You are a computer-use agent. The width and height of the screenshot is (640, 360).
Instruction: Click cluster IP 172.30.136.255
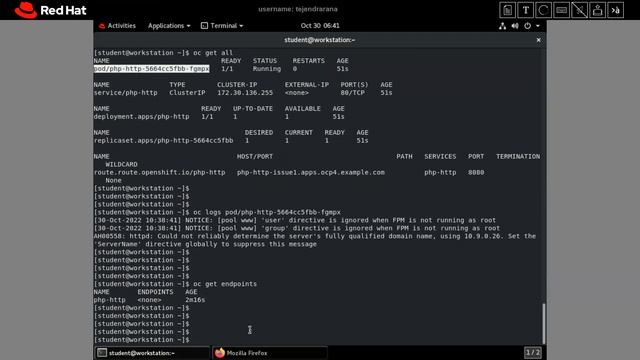click(245, 93)
